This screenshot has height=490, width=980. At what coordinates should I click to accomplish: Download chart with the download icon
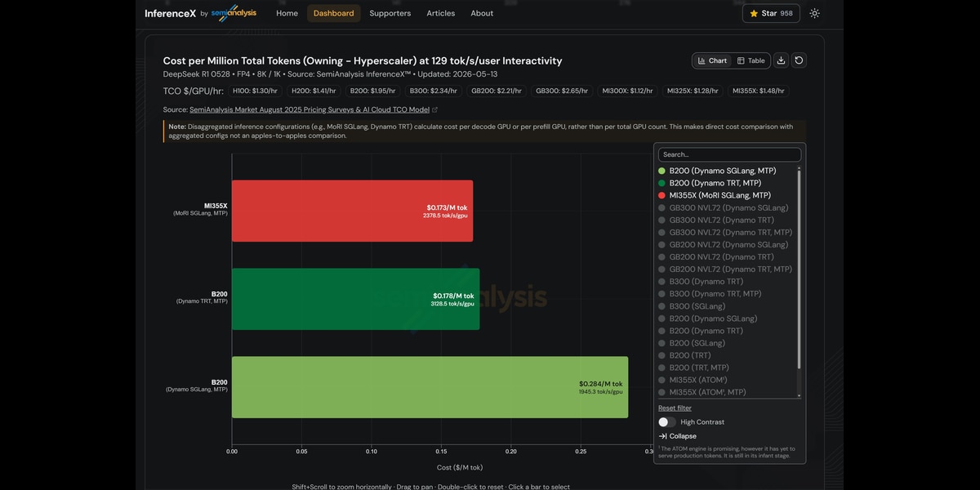point(781,60)
